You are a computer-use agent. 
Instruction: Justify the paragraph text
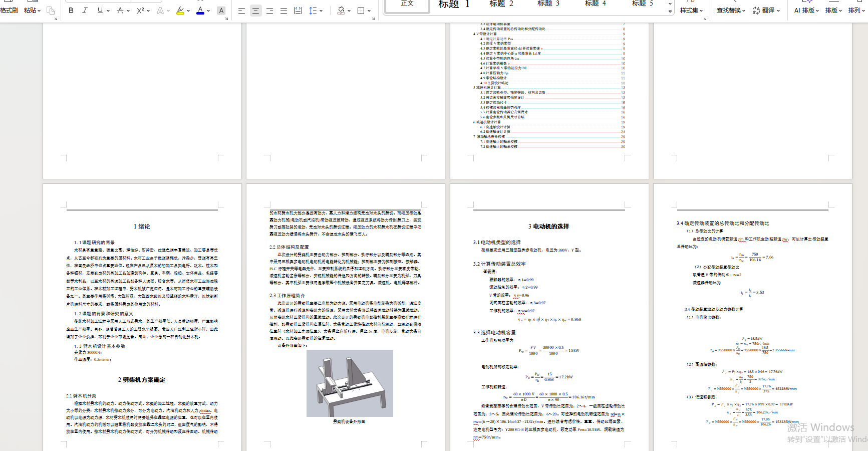[x=283, y=11]
